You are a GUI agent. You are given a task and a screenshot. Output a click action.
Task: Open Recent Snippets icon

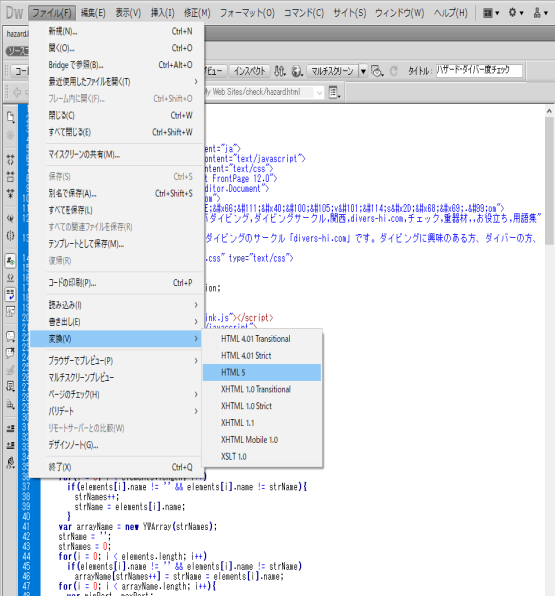(x=11, y=387)
